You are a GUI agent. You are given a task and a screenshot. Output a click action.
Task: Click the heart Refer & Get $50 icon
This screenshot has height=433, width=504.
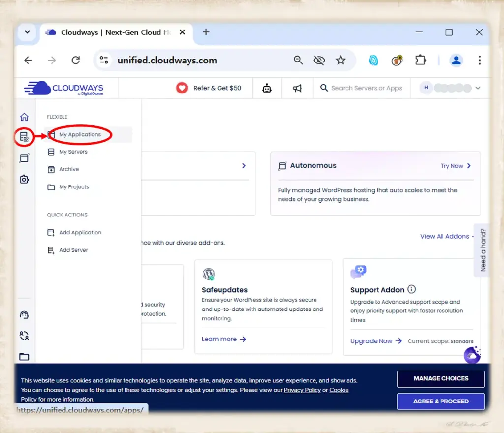tap(182, 88)
